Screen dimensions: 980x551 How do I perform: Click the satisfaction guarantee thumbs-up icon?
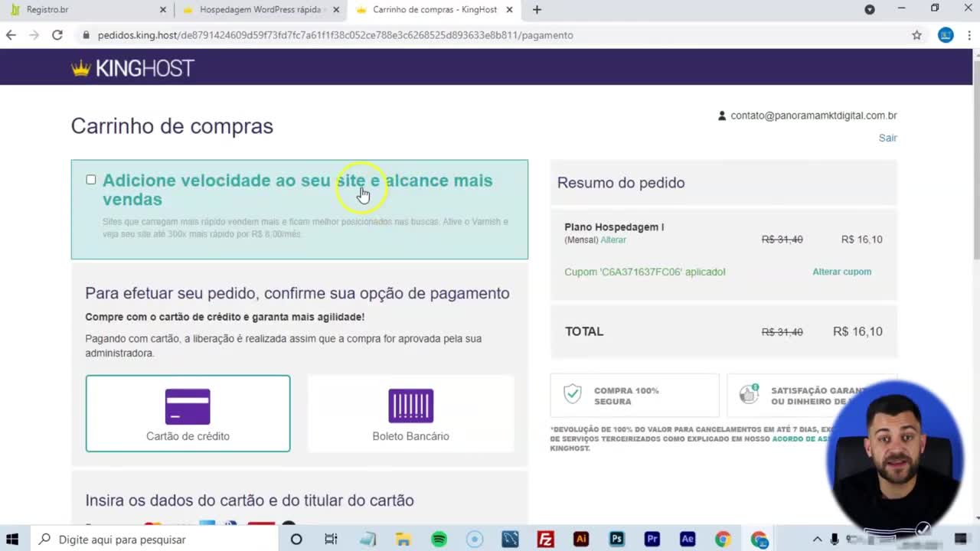748,393
